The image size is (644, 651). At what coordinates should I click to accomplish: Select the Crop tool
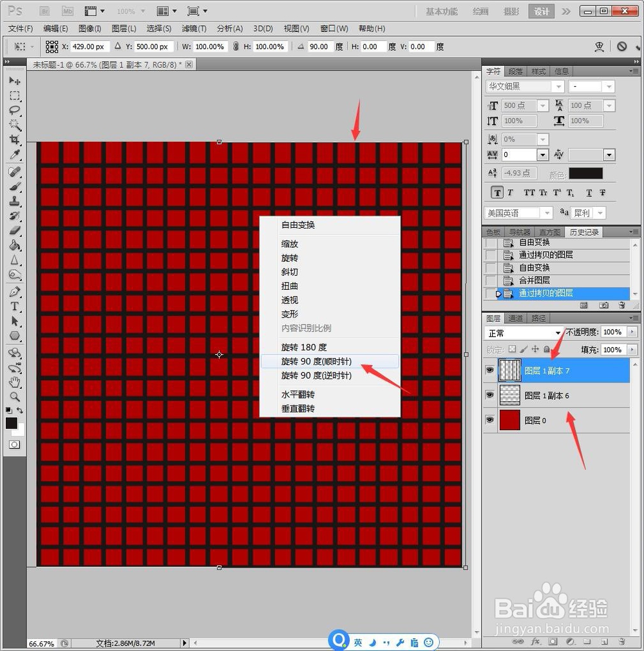tap(15, 140)
